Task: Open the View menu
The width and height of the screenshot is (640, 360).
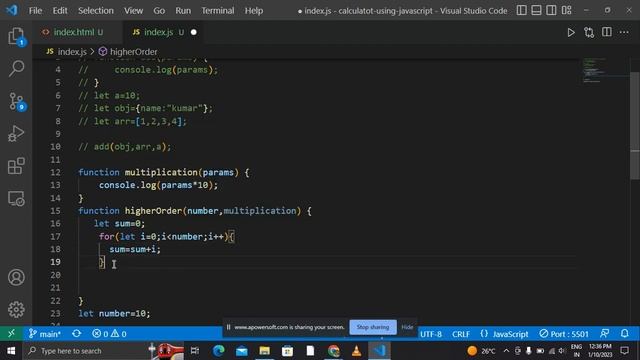Action: click(133, 11)
